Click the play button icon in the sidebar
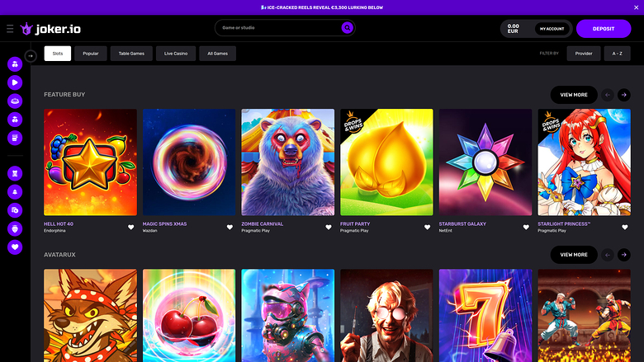This screenshot has width=644, height=362. (15, 82)
